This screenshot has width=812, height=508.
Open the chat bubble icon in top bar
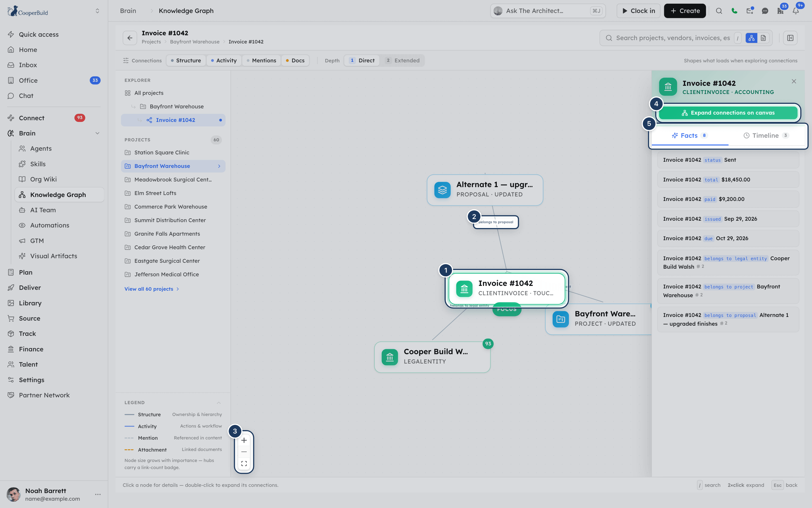click(x=765, y=11)
